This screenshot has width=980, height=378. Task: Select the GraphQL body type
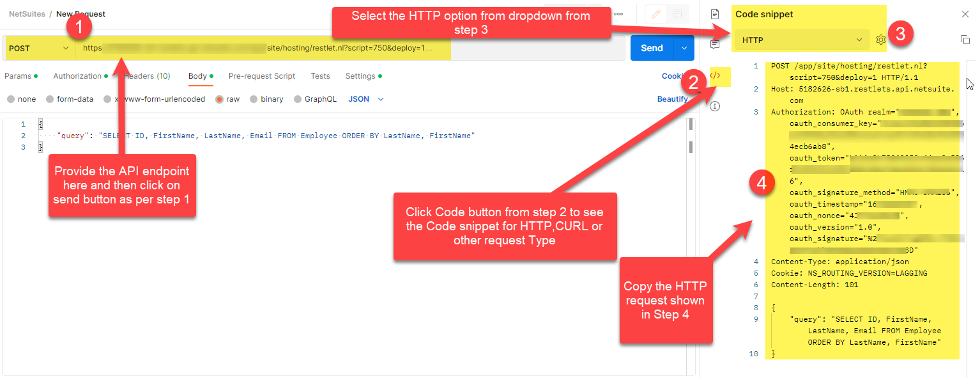[315, 99]
